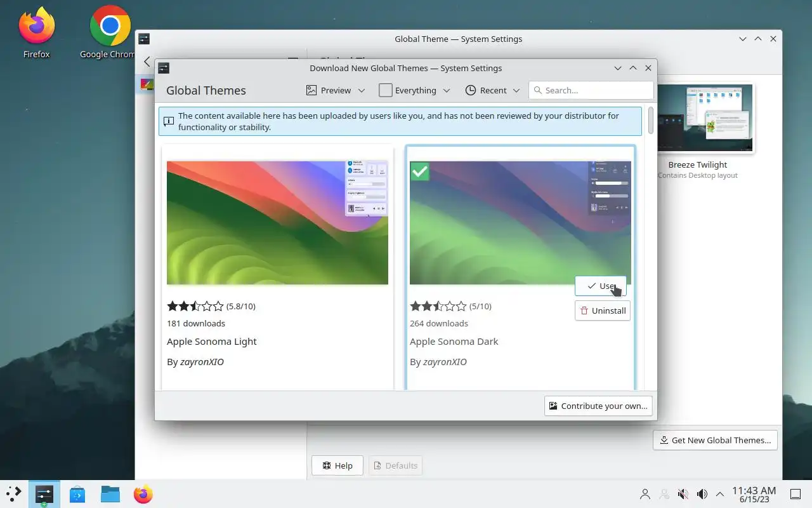This screenshot has height=508, width=812.
Task: Open the Apple Sonoma Dark preview thumbnail
Action: click(520, 222)
